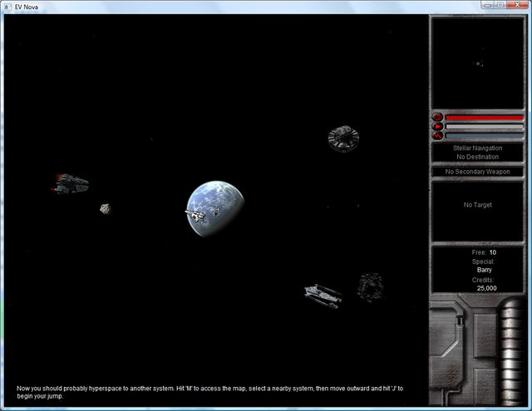Click the blue planet in the center

(215, 208)
